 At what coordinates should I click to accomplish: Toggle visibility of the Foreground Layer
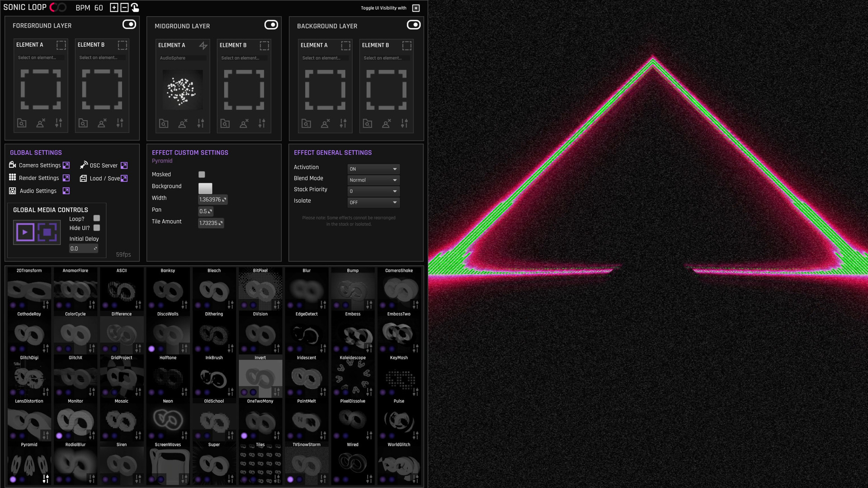129,24
